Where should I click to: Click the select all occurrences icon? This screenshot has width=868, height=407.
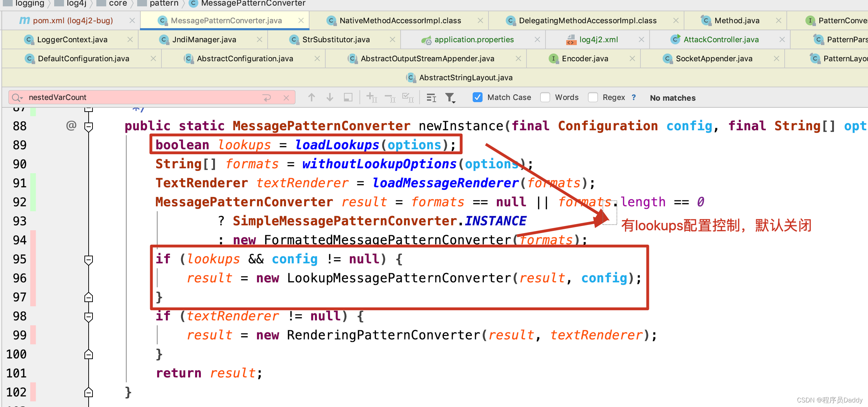point(408,98)
